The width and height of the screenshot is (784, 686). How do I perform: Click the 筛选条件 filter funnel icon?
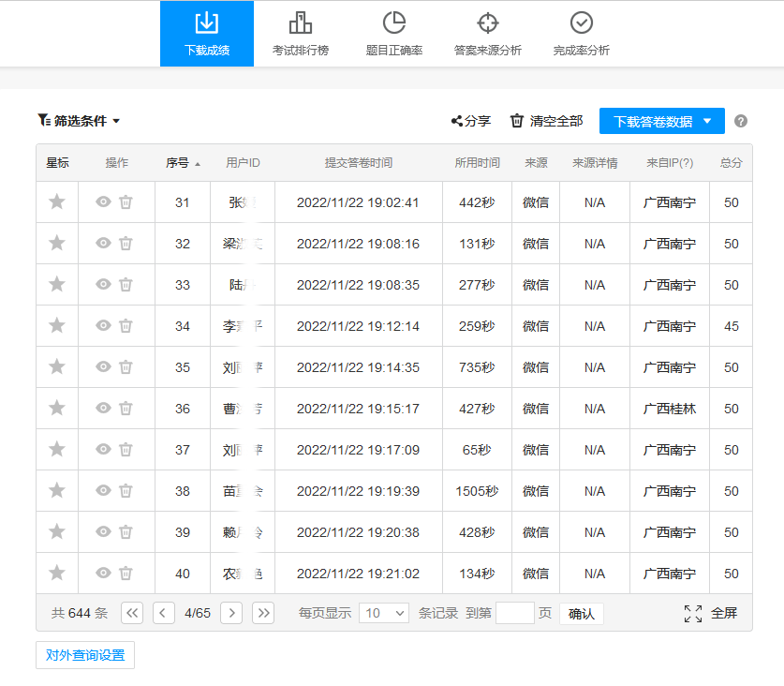[41, 118]
